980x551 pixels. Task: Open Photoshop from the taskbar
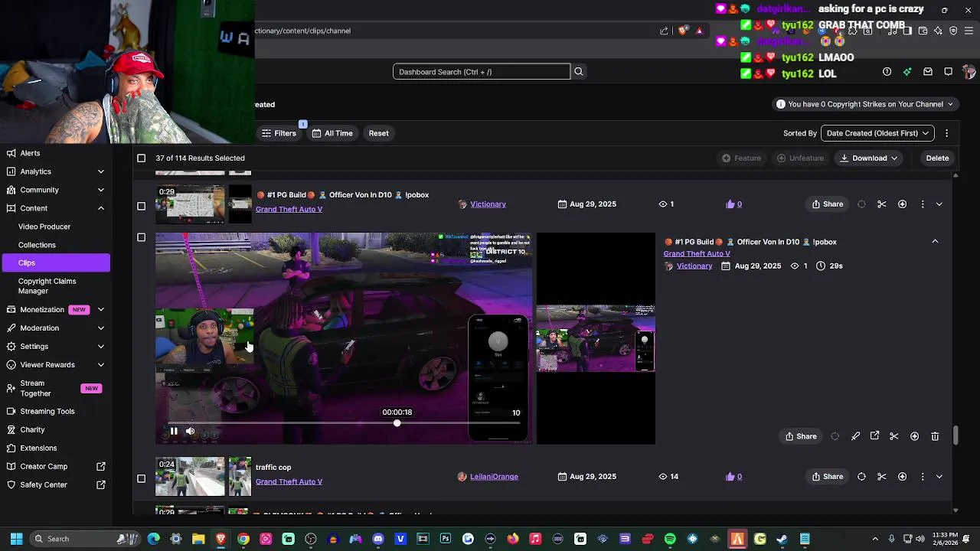click(x=446, y=539)
